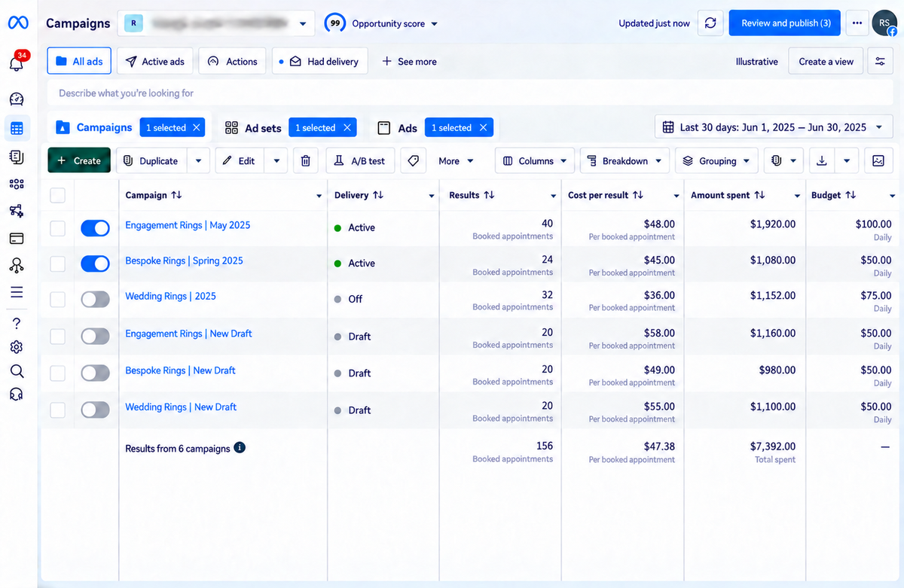The height and width of the screenshot is (588, 904).
Task: Open the Edit options arrow
Action: [276, 161]
